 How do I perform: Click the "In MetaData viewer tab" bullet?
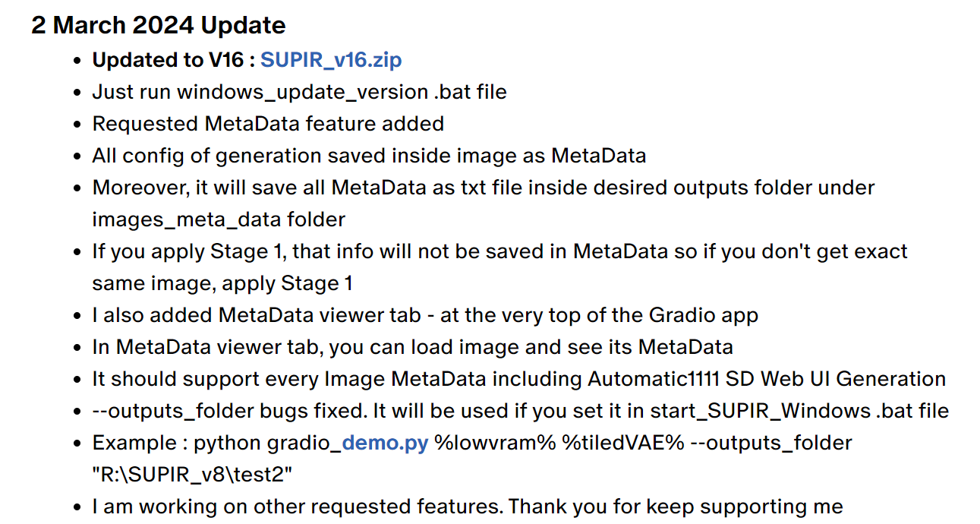point(412,347)
